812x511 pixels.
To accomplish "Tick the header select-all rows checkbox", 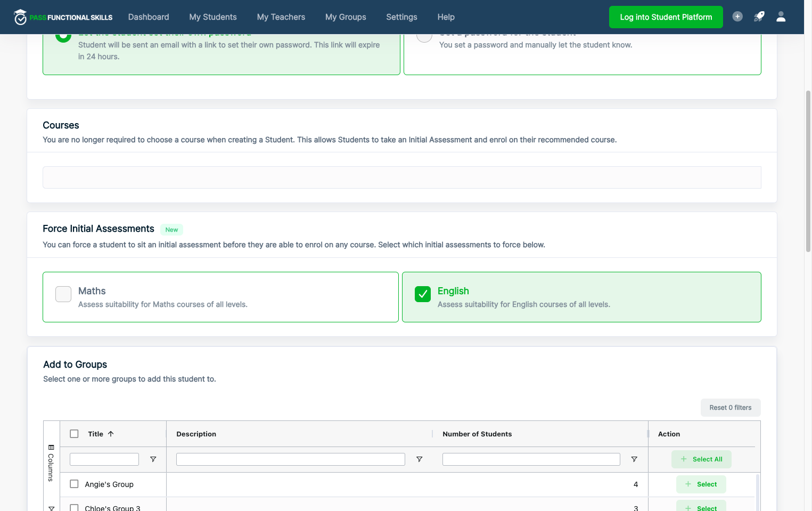I will [x=75, y=434].
